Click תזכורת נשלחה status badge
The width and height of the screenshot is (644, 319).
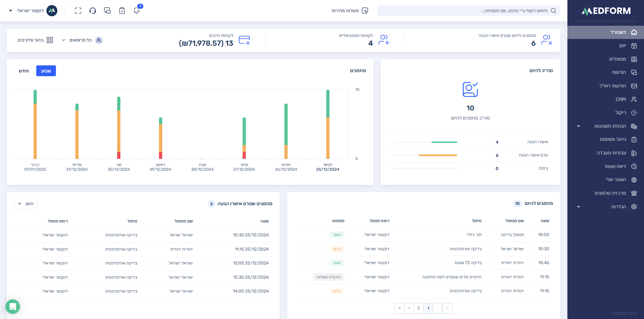pyautogui.click(x=328, y=277)
